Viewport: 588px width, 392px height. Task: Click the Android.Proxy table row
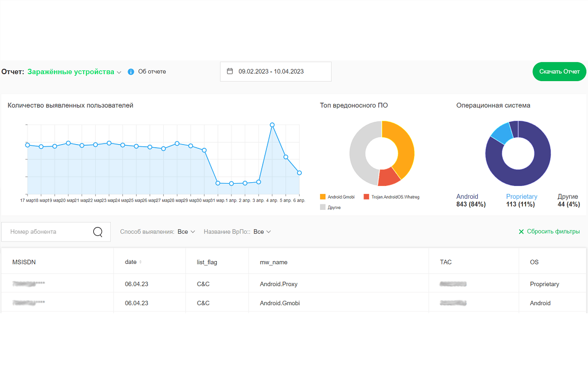pyautogui.click(x=279, y=284)
